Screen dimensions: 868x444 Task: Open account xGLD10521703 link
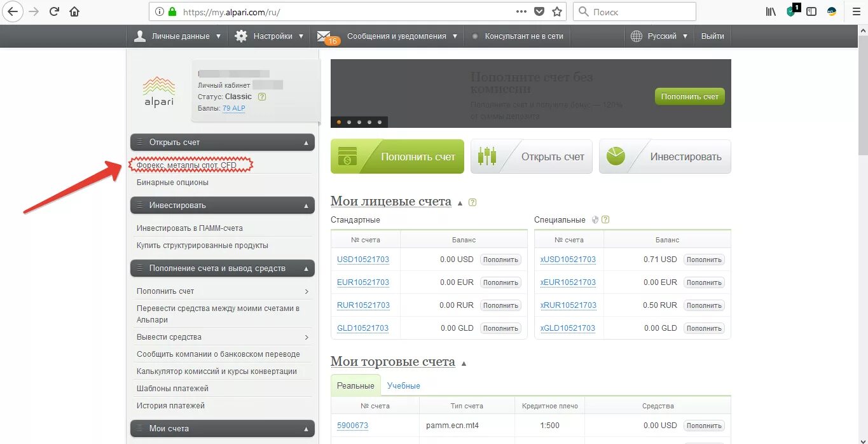pyautogui.click(x=568, y=328)
